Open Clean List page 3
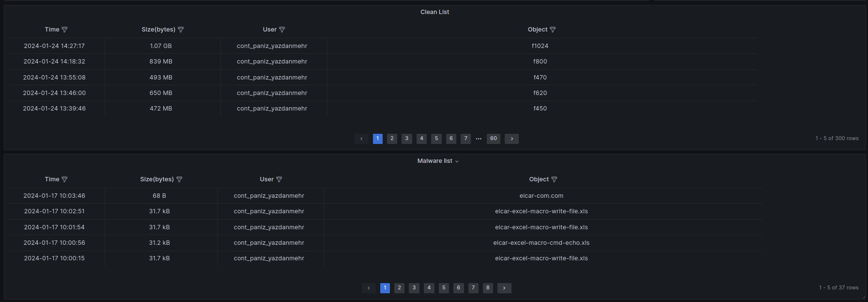The width and height of the screenshot is (868, 302). point(407,139)
